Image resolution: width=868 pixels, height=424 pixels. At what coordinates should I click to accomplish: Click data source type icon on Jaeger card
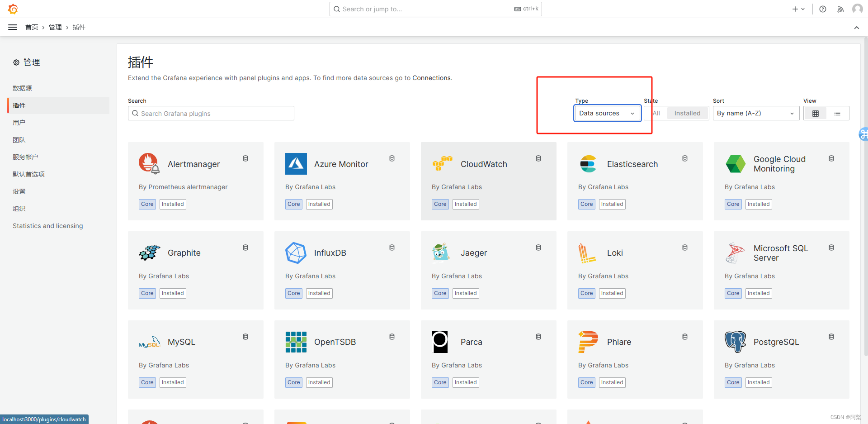(538, 248)
